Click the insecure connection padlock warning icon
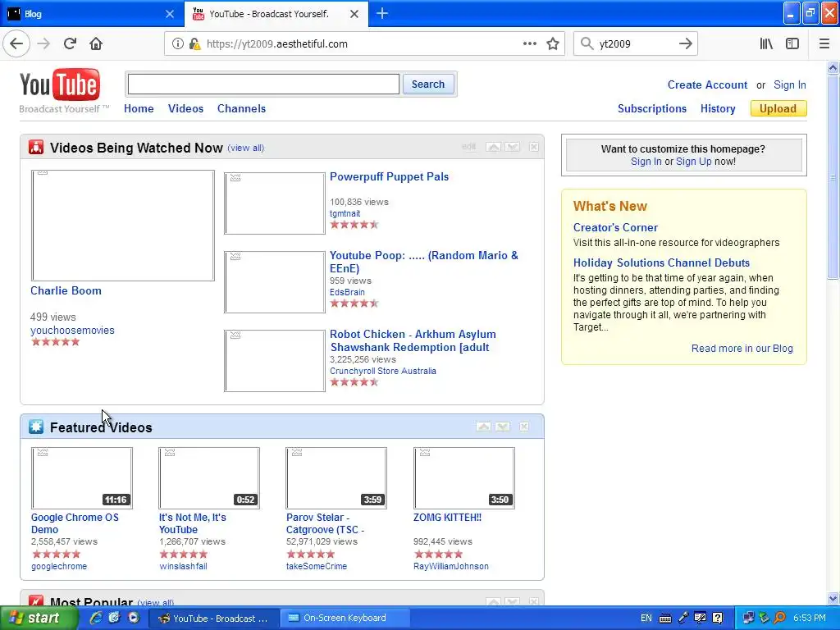The height and width of the screenshot is (630, 840). (195, 44)
